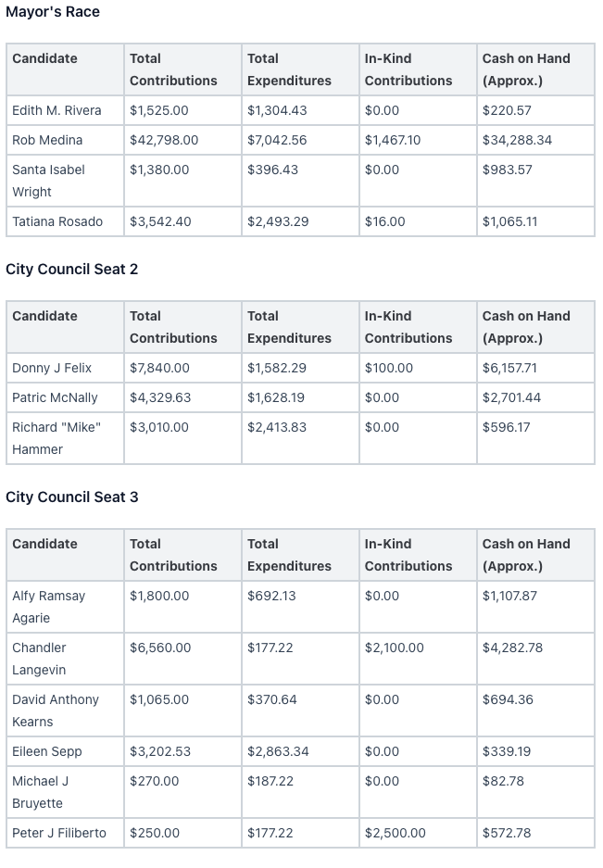Select the Rob Medina candidate cell
The image size is (603, 868).
click(47, 140)
